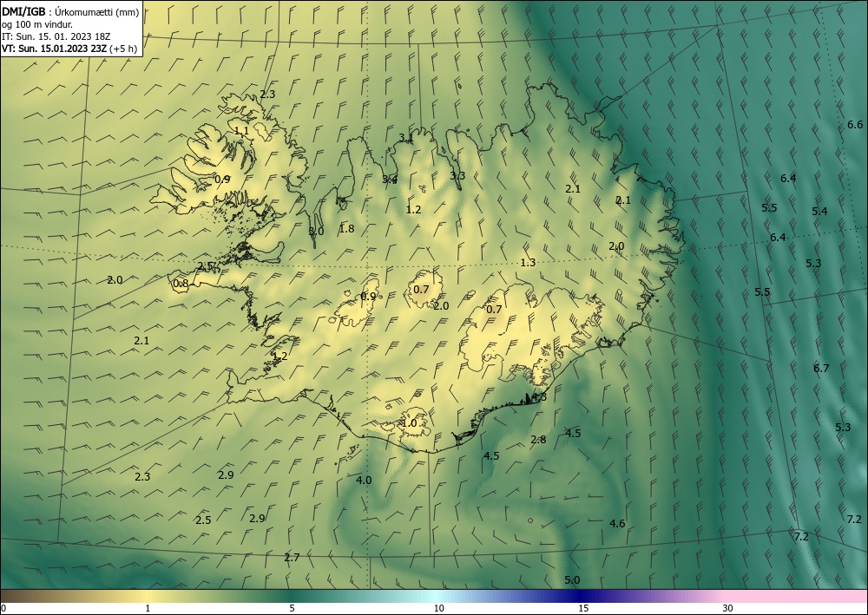This screenshot has height=615, width=868.
Task: Click the color scale label 5
Action: (x=292, y=609)
